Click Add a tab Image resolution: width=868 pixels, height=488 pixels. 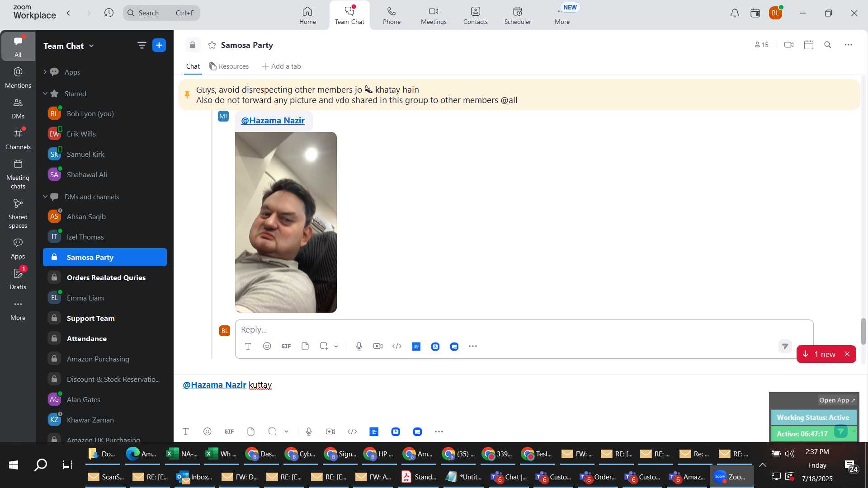click(281, 66)
